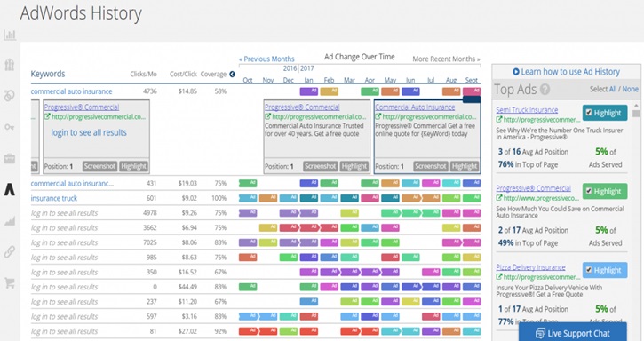Click Screenshot button under Commercial Auto Insurance ad
This screenshot has height=341, width=644.
coord(431,166)
